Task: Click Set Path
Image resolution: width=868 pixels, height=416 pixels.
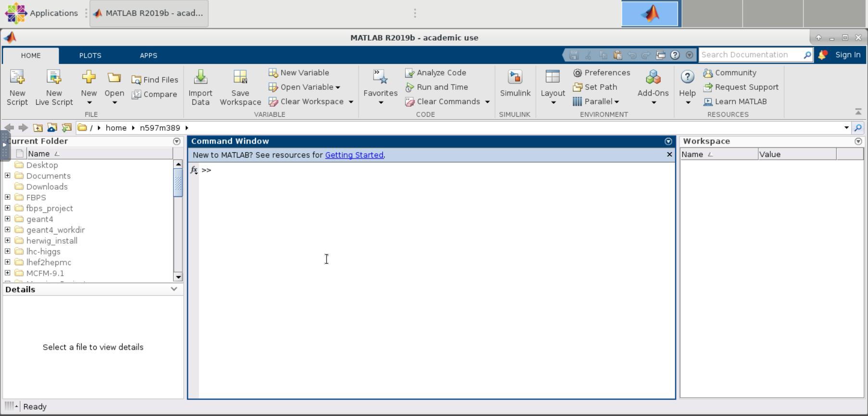Action: (x=595, y=87)
